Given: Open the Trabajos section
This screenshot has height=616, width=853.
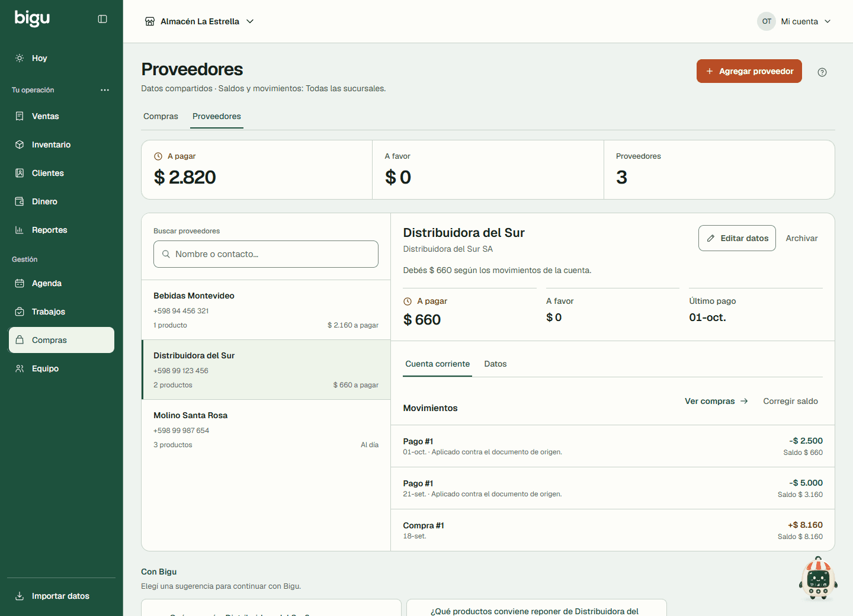Looking at the screenshot, I should pyautogui.click(x=62, y=312).
